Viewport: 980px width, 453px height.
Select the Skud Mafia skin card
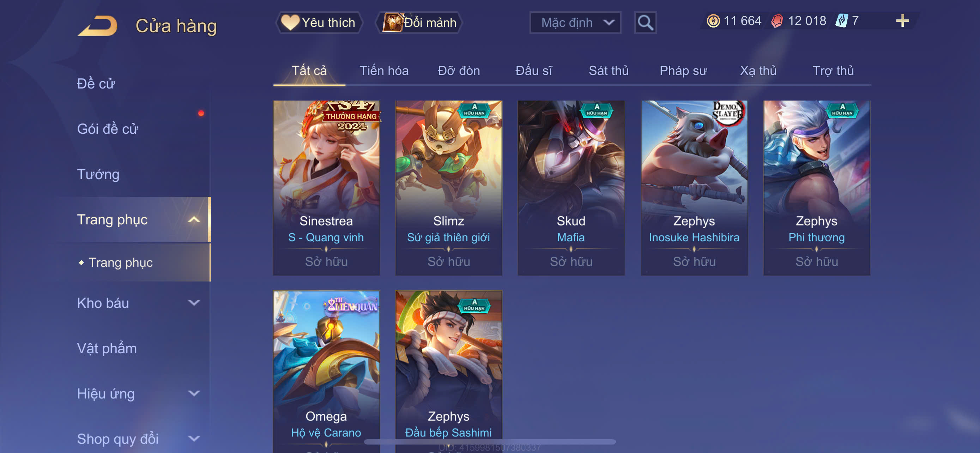pyautogui.click(x=571, y=188)
